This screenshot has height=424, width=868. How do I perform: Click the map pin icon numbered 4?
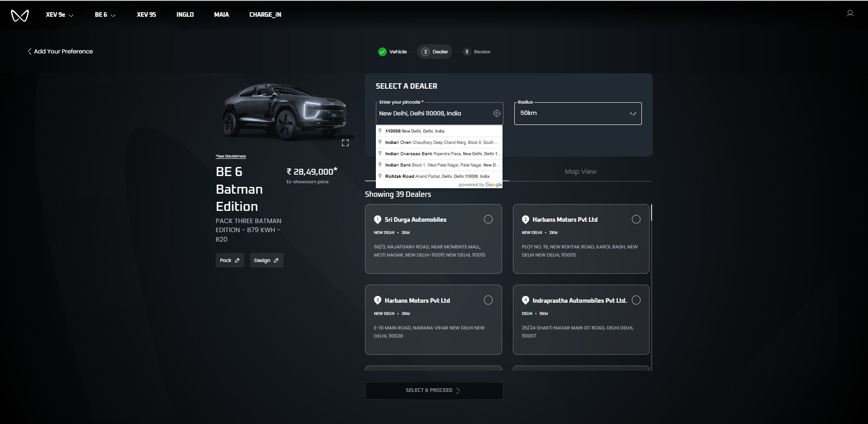[525, 300]
